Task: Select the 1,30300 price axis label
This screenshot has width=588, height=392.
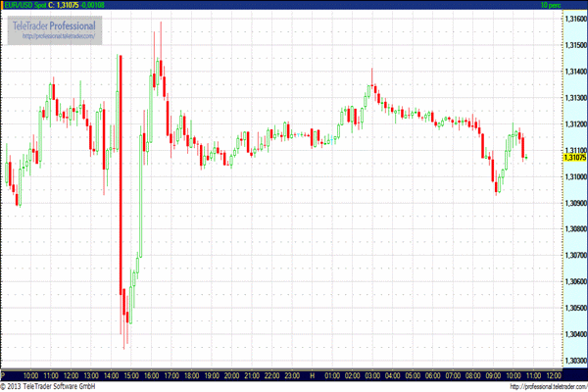Action: coord(575,360)
